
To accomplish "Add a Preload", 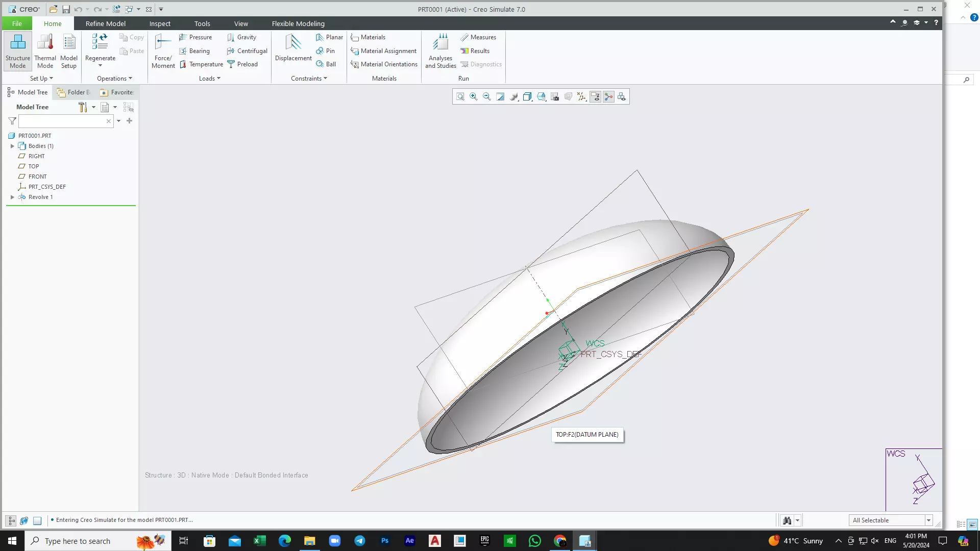I will click(242, 64).
